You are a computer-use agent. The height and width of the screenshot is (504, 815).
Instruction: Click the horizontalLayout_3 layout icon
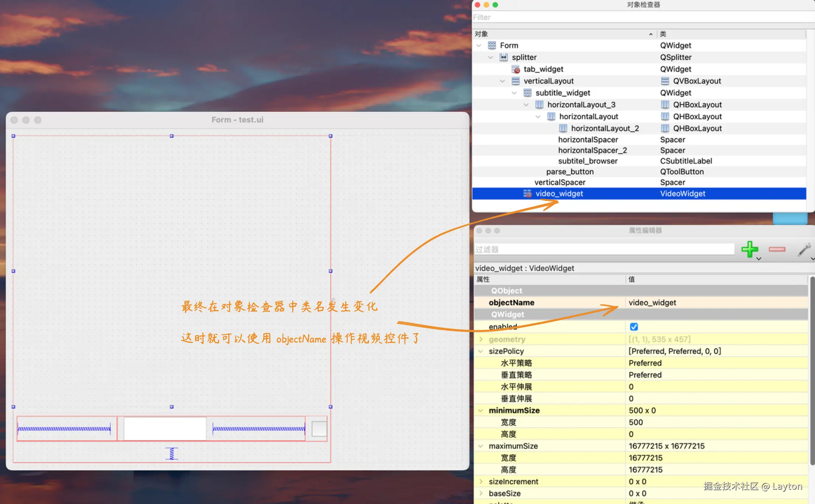pyautogui.click(x=539, y=104)
